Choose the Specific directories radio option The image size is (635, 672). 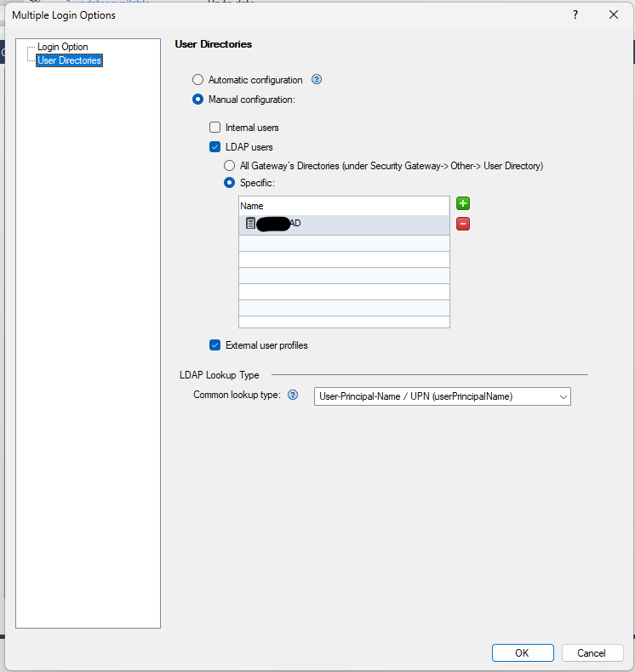pos(229,183)
